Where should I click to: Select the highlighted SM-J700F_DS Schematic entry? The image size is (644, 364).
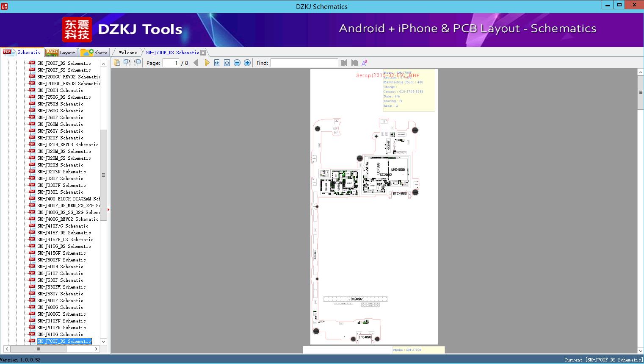tap(64, 341)
